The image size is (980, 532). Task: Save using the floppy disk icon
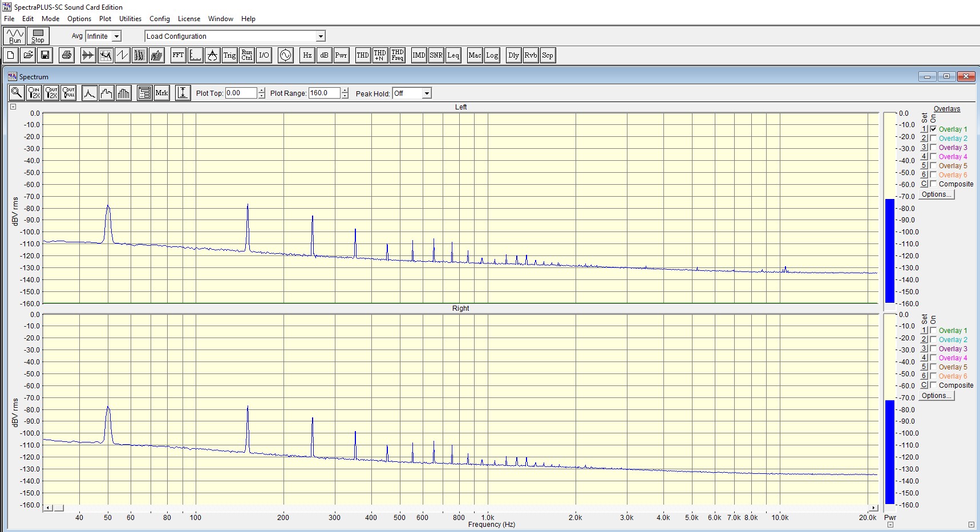click(45, 55)
